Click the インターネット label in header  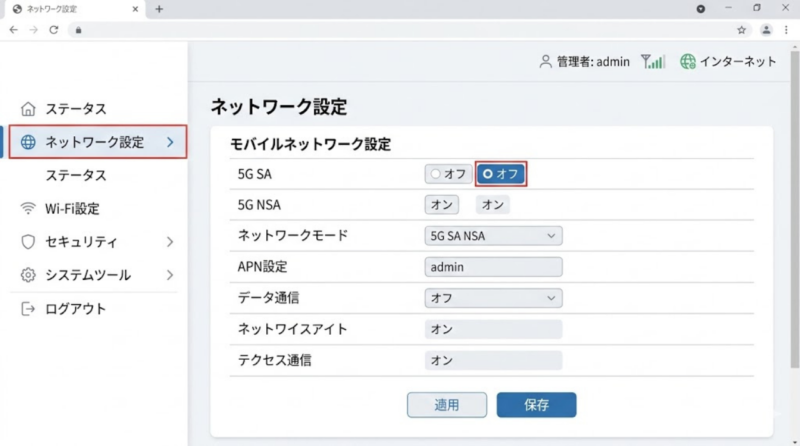(738, 62)
